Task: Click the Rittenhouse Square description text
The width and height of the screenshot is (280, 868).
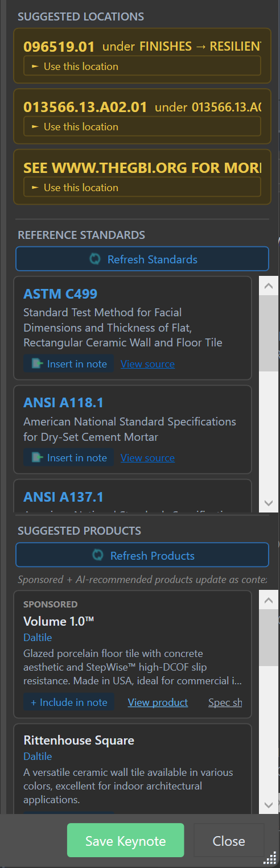Action: click(128, 786)
